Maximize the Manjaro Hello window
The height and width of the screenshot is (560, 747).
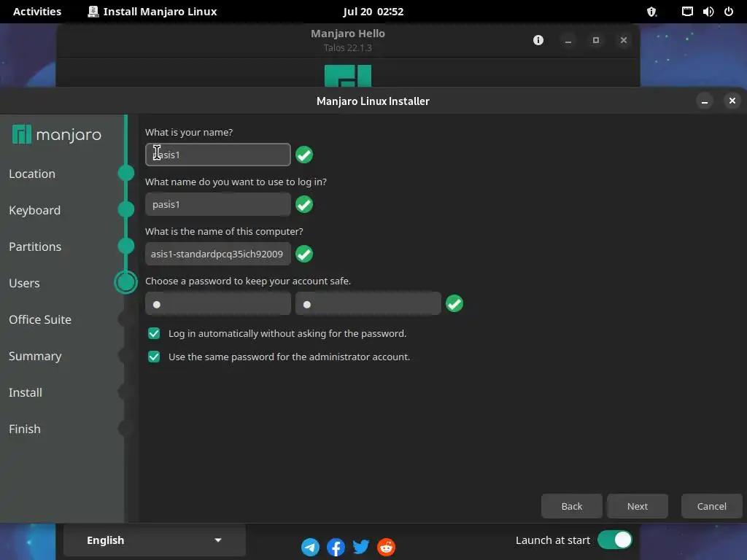click(596, 40)
